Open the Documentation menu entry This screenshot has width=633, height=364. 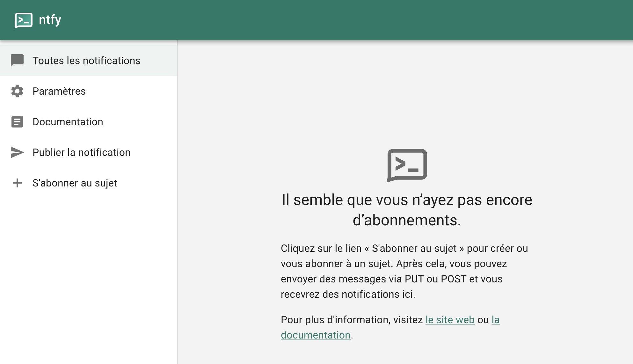click(x=89, y=122)
